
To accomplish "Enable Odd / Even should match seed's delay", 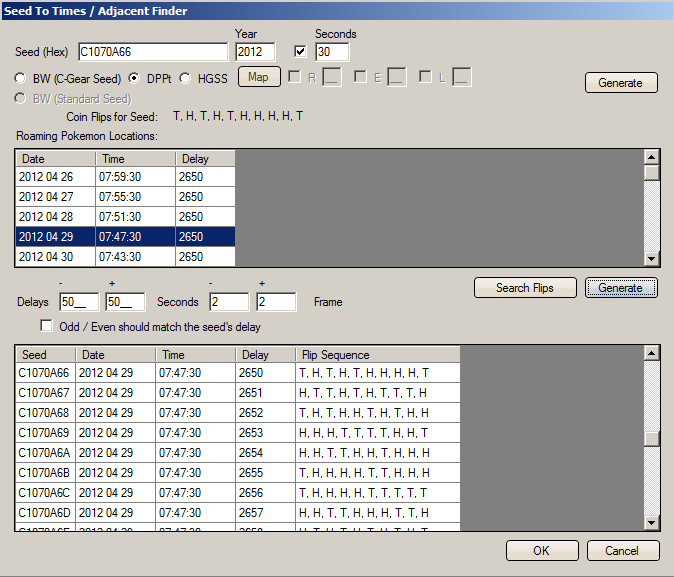I will tap(46, 325).
